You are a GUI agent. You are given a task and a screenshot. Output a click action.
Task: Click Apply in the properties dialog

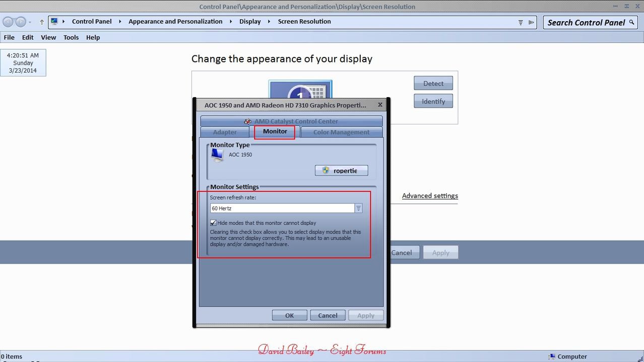[x=366, y=315]
